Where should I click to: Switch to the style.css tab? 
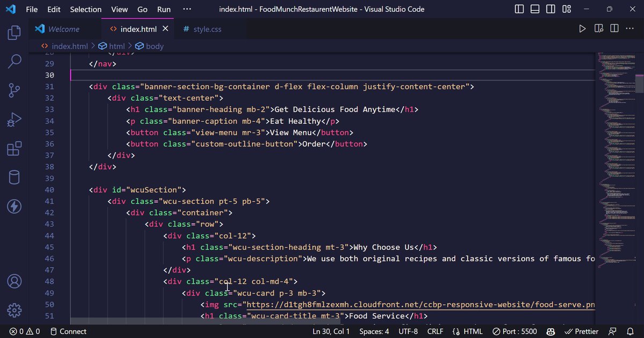208,29
